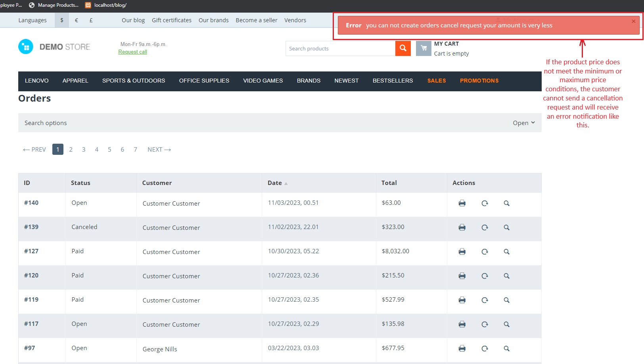Image resolution: width=644 pixels, height=364 pixels.
Task: Open Sports & Outdoors category
Action: tap(134, 81)
